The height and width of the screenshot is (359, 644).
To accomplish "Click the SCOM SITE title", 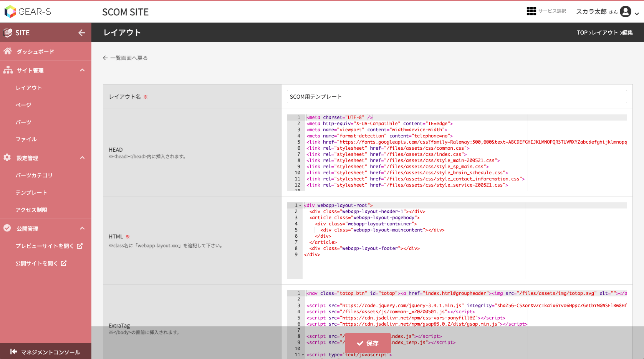I will [x=125, y=12].
